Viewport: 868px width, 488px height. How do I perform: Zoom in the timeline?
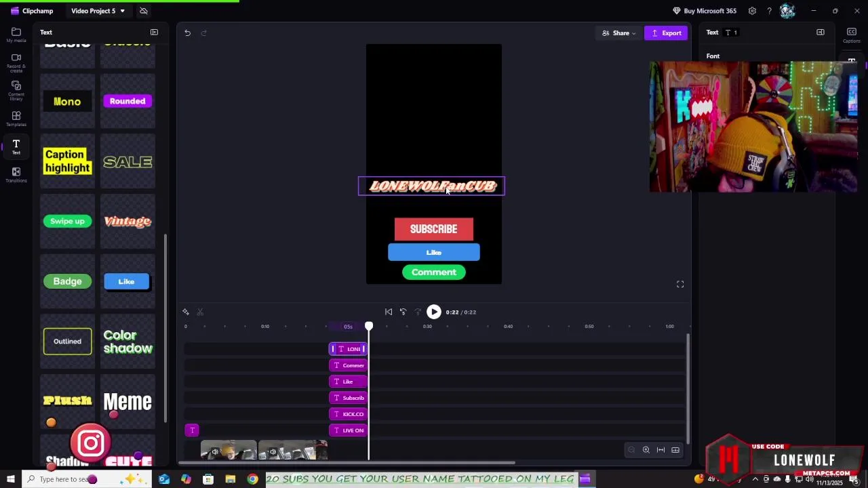point(646,450)
